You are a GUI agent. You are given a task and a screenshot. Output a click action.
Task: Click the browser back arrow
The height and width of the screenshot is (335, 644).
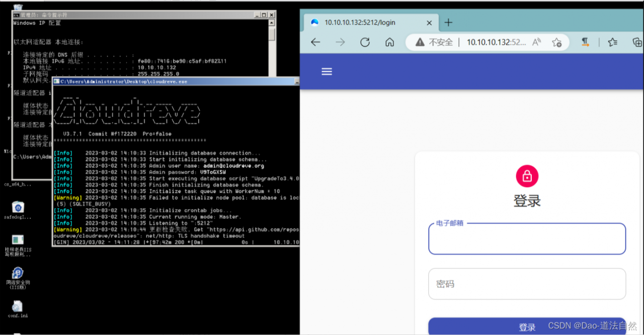click(315, 42)
